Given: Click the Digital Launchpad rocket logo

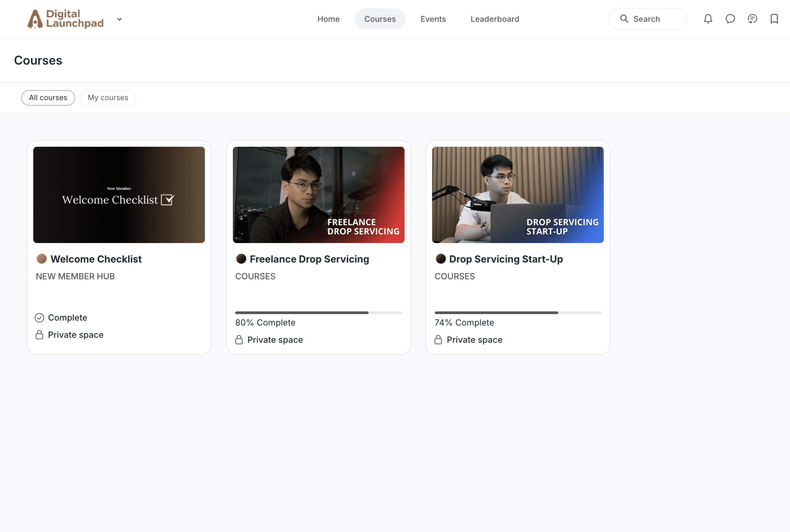Looking at the screenshot, I should (x=35, y=19).
